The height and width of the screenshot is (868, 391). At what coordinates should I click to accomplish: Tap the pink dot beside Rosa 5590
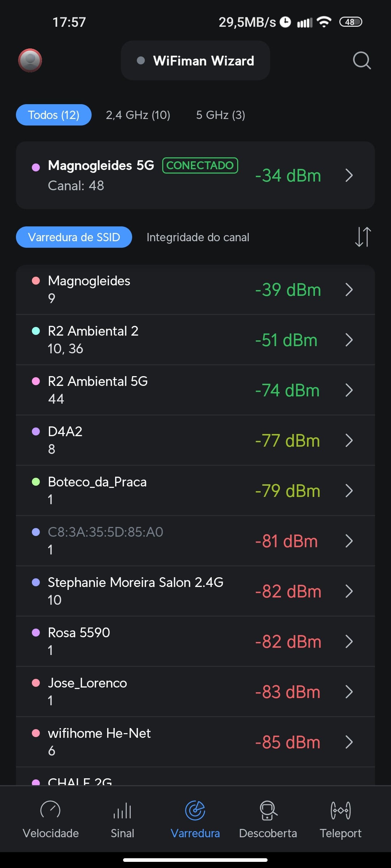pyautogui.click(x=36, y=633)
